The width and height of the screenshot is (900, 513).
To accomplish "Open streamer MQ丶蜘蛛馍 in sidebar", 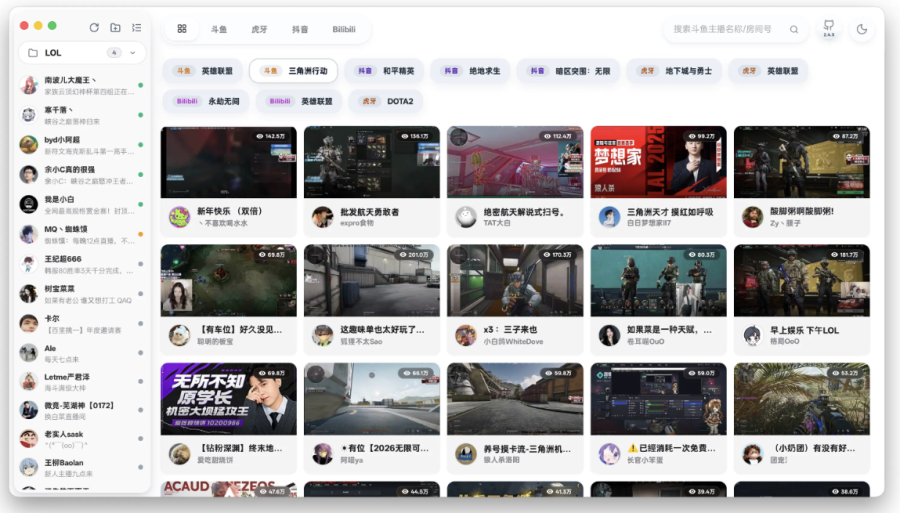I will point(82,234).
